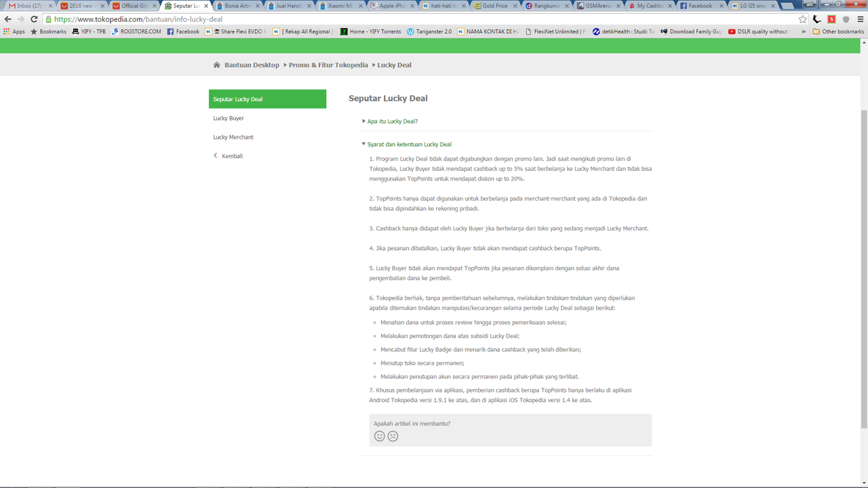Open the Home - YIFY Torrents bookmark

tap(370, 31)
